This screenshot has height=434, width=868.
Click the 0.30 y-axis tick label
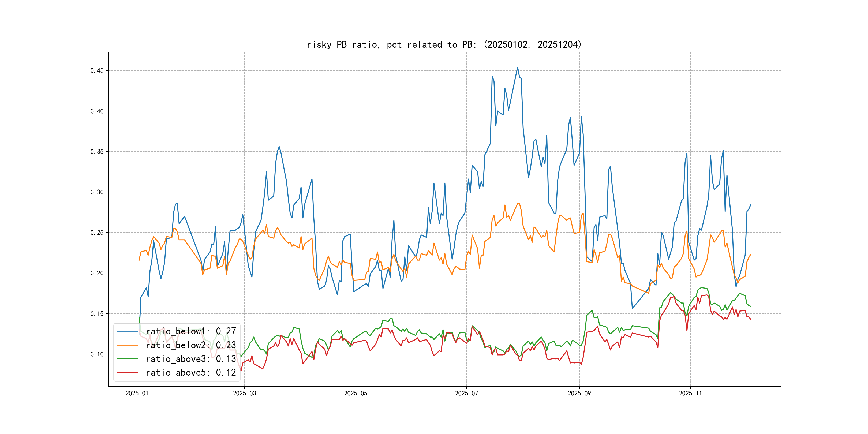click(97, 192)
